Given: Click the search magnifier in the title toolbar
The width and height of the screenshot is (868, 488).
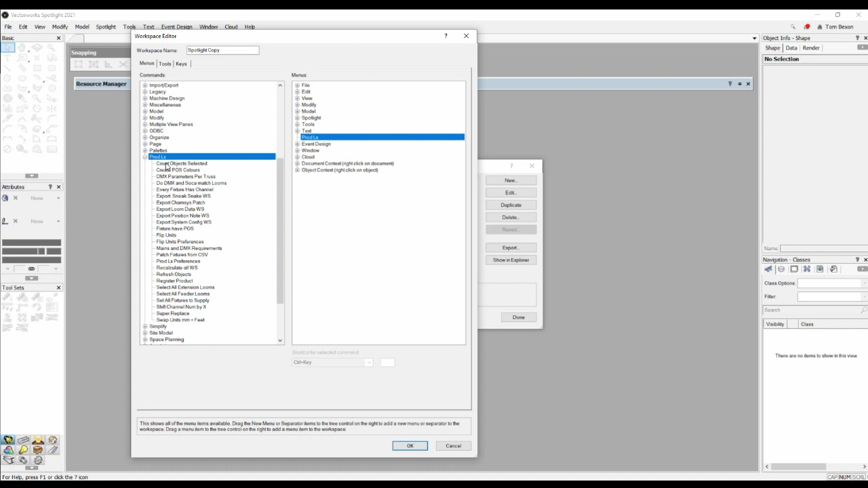Looking at the screenshot, I should pos(793,27).
